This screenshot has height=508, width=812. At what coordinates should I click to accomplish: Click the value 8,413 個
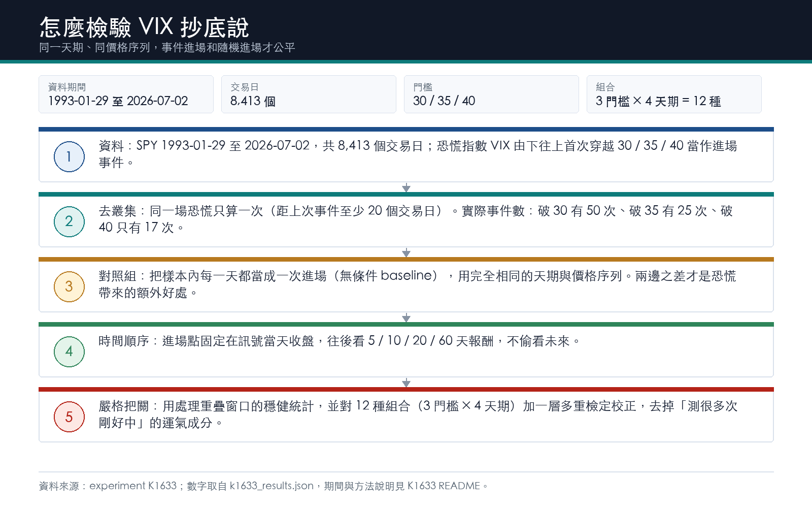click(253, 101)
